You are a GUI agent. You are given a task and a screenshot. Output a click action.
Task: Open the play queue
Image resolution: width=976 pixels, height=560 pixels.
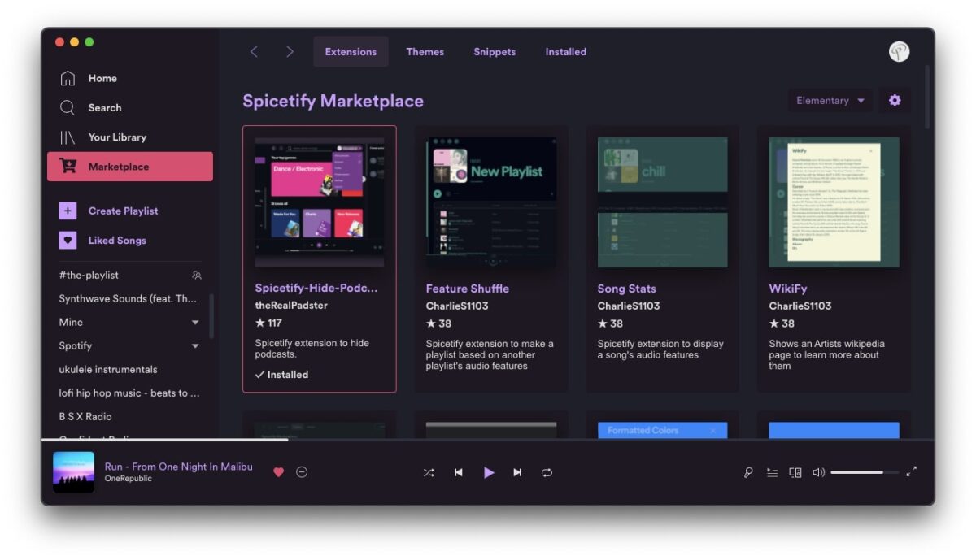(x=771, y=471)
